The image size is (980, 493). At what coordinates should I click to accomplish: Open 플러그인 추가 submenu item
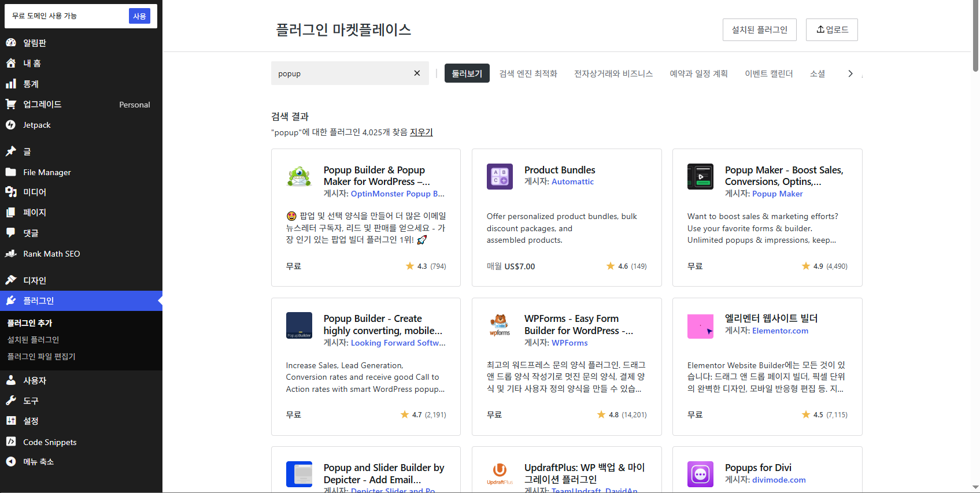tap(29, 323)
